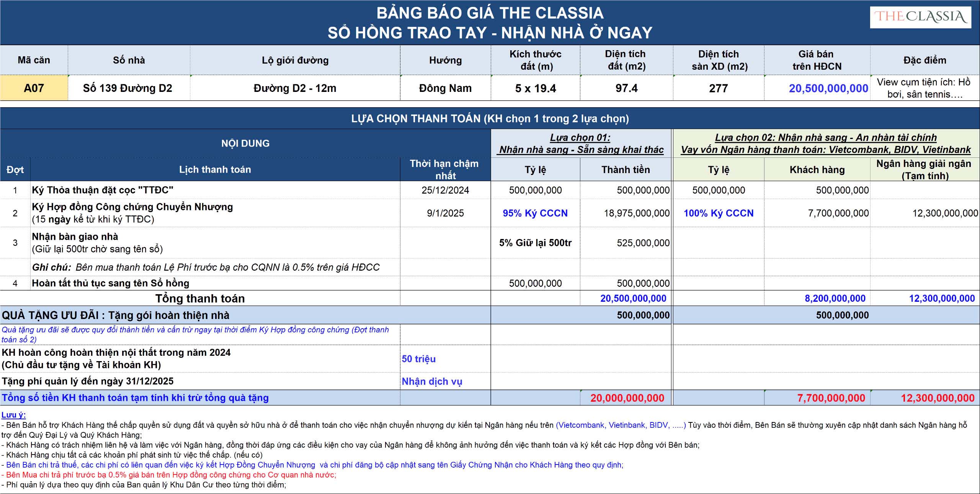Screen dimensions: 980x494
Task: Select the Số 139 Đường D2 address cell
Action: point(128,88)
